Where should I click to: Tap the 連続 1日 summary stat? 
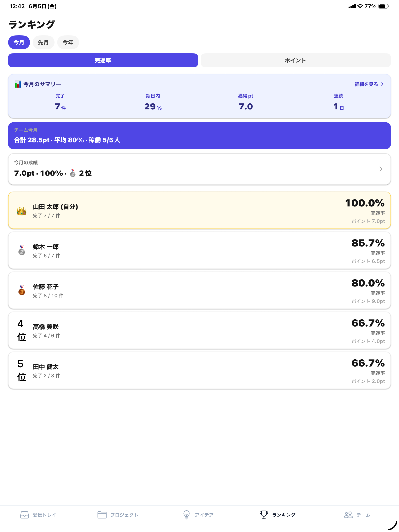click(338, 102)
